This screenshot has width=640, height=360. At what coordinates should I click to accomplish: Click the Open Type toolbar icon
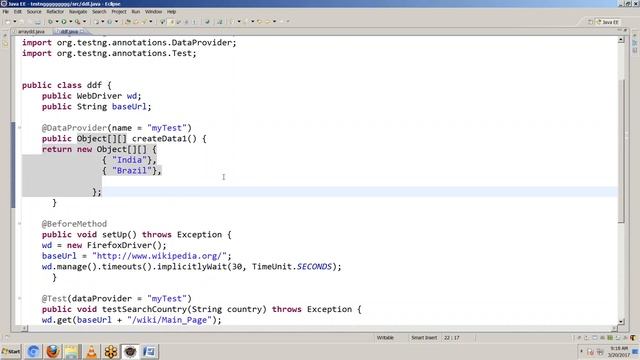(x=128, y=22)
